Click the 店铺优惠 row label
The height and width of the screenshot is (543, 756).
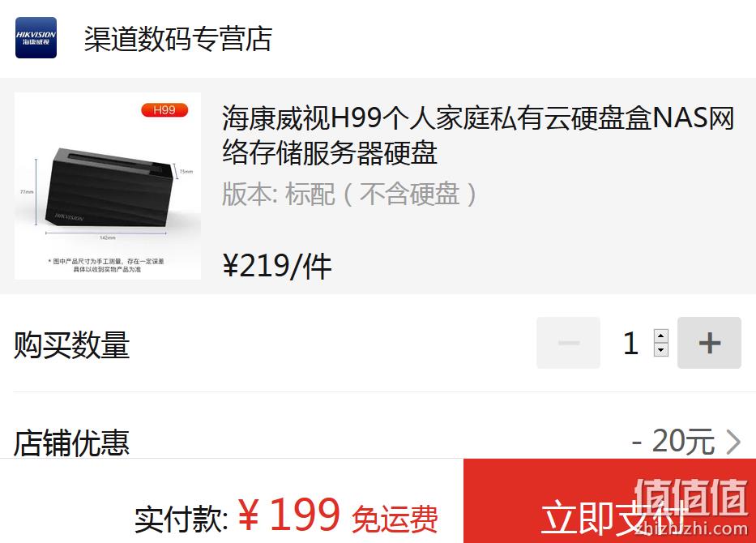point(71,443)
